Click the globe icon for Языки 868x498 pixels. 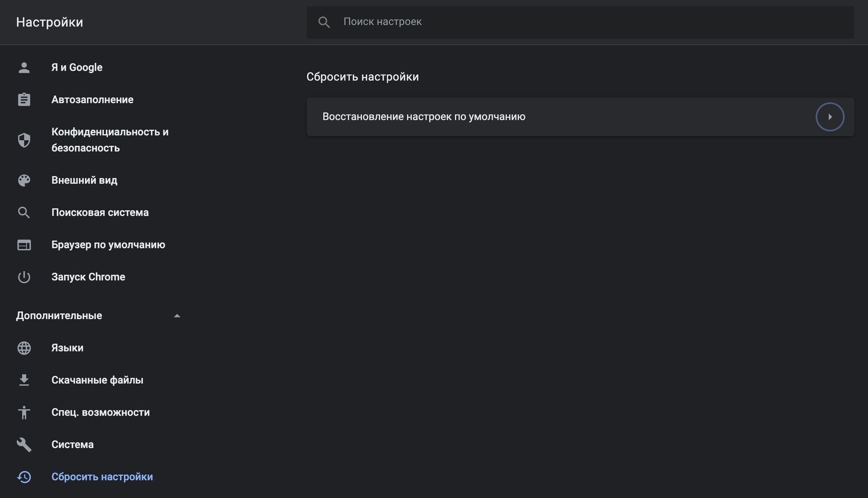coord(24,348)
